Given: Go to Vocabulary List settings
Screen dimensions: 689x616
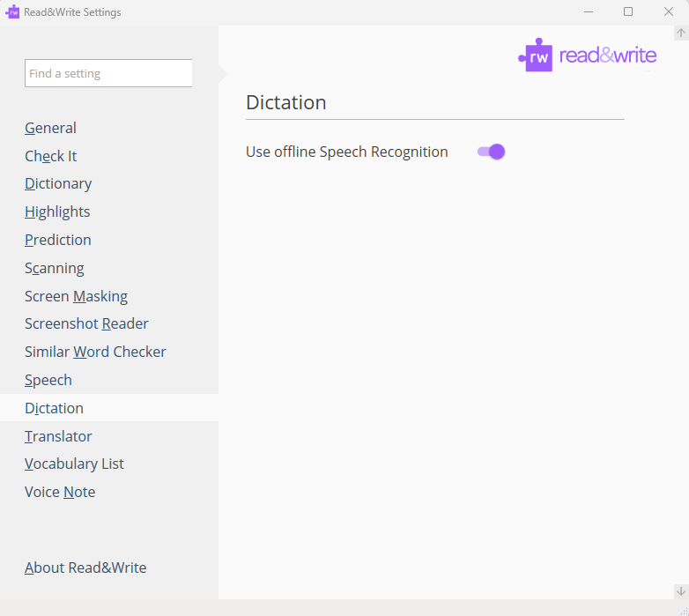Looking at the screenshot, I should (x=75, y=464).
